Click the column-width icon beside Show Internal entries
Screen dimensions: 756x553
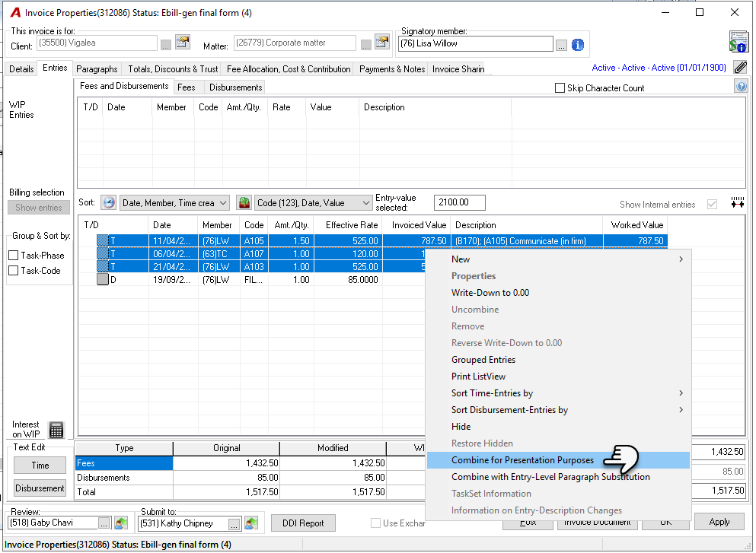737,203
